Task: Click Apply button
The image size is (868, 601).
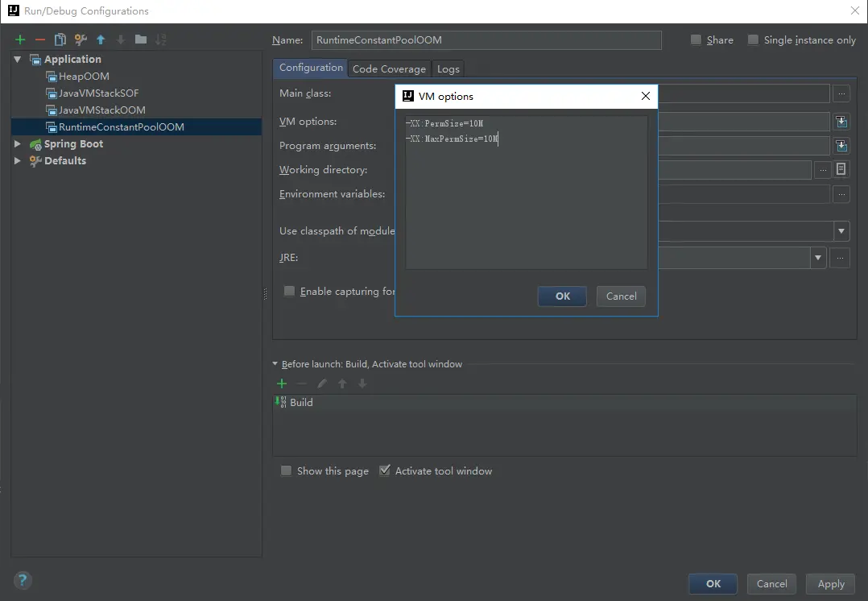Action: 831,584
